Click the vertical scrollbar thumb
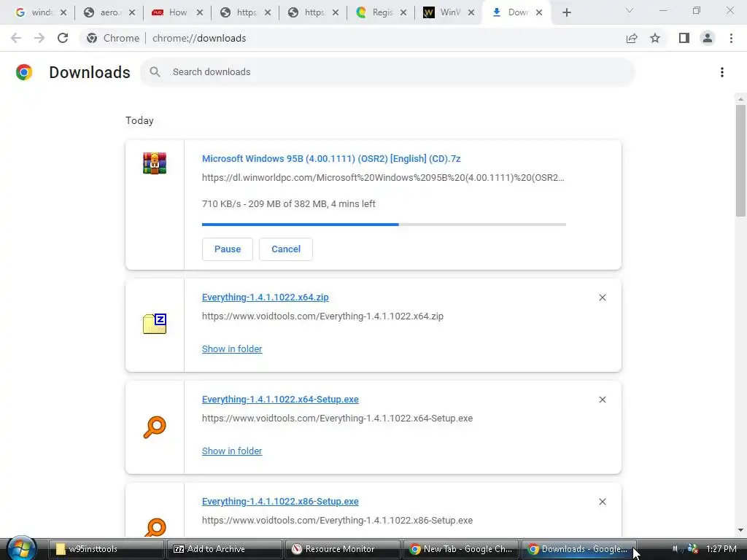Image resolution: width=747 pixels, height=560 pixels. click(x=740, y=160)
